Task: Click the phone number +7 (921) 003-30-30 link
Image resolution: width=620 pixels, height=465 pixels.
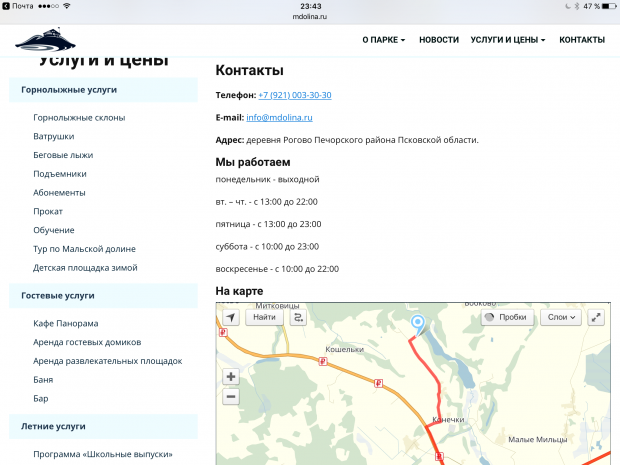Action: pyautogui.click(x=294, y=95)
